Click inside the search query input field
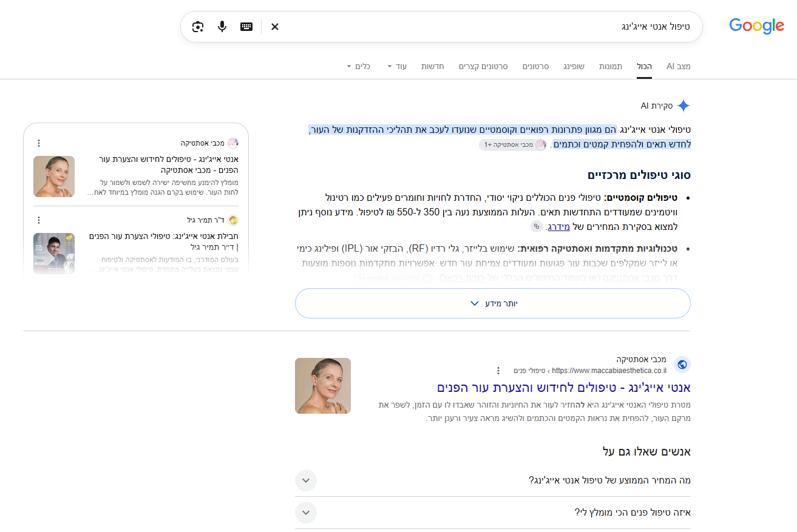 pyautogui.click(x=486, y=27)
